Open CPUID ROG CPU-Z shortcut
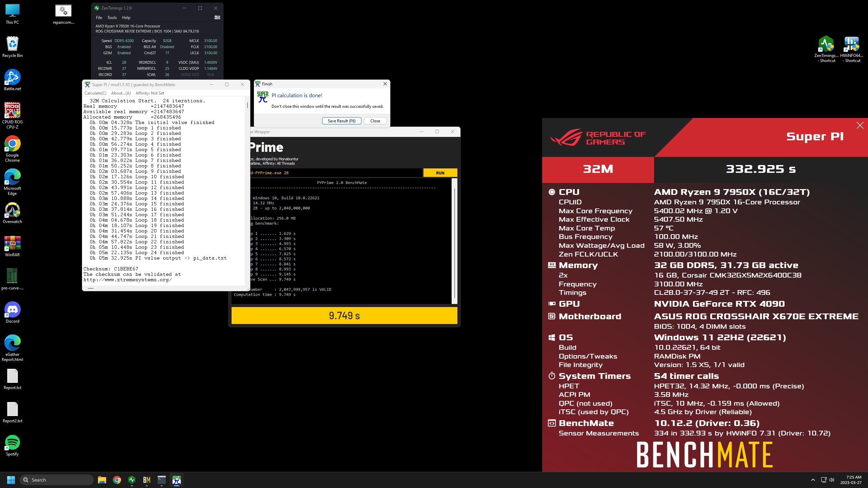The height and width of the screenshot is (488, 868). pos(13,116)
